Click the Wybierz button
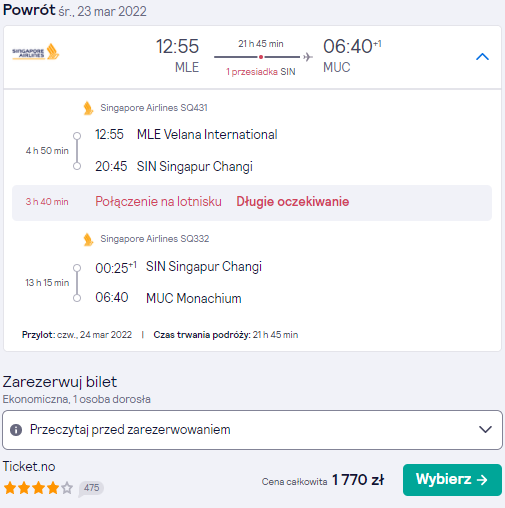The image size is (505, 508). [452, 480]
